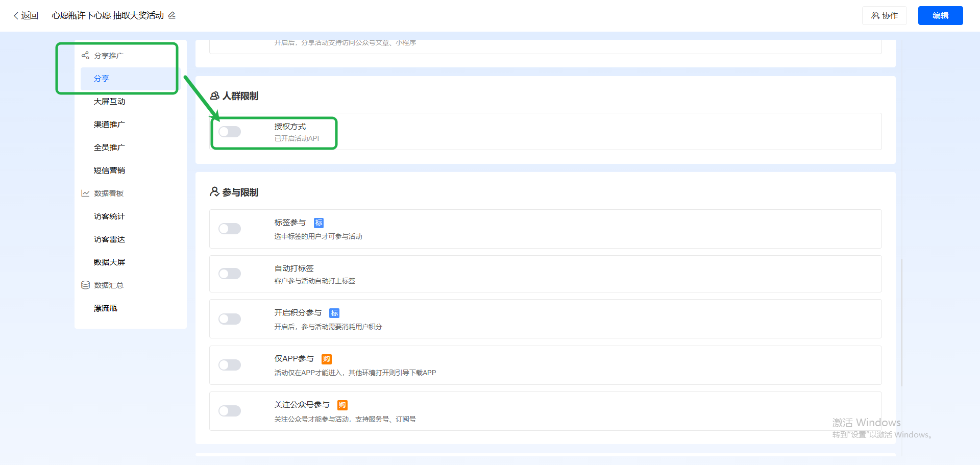
Task: Click the orange 购 badge next to 关注公众号参与
Action: pos(342,405)
